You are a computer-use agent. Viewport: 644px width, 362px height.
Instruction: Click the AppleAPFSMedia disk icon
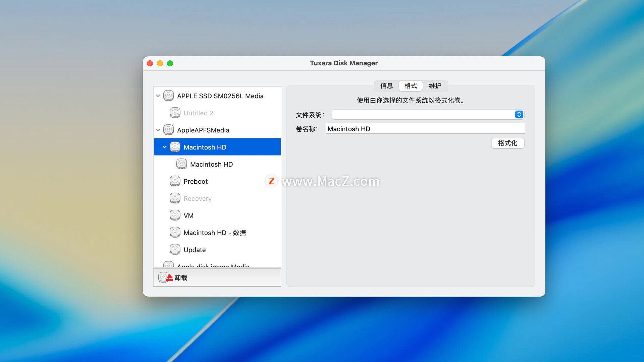pos(168,130)
